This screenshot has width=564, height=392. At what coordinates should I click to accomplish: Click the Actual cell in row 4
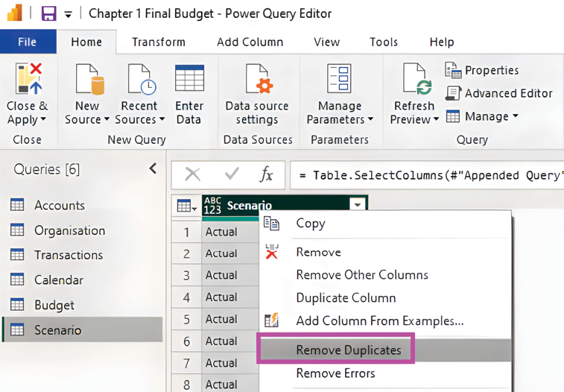[230, 297]
